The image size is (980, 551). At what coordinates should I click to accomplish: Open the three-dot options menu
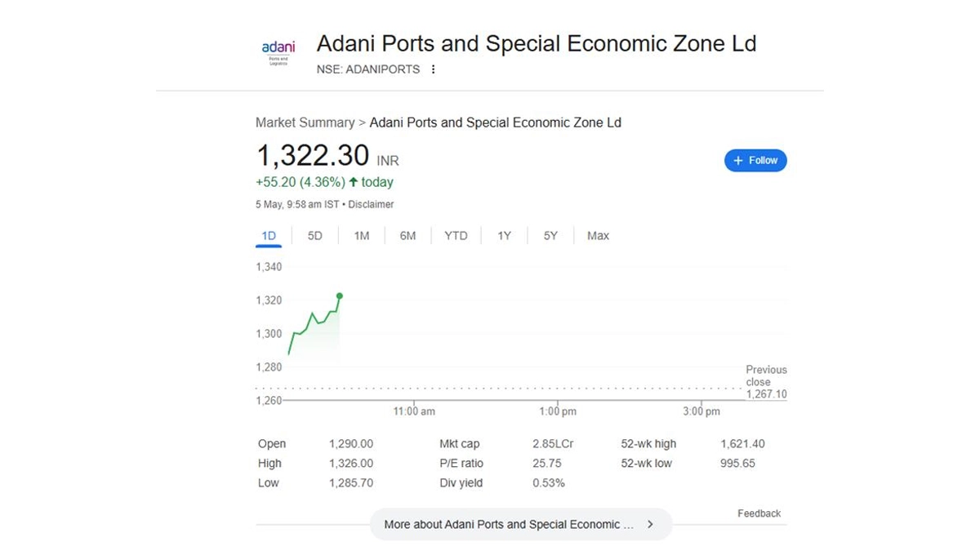(433, 69)
